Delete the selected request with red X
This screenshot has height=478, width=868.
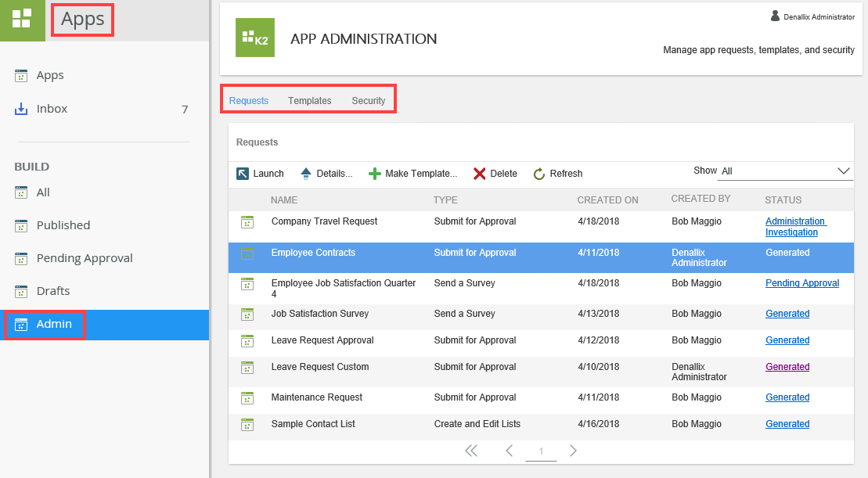click(480, 174)
